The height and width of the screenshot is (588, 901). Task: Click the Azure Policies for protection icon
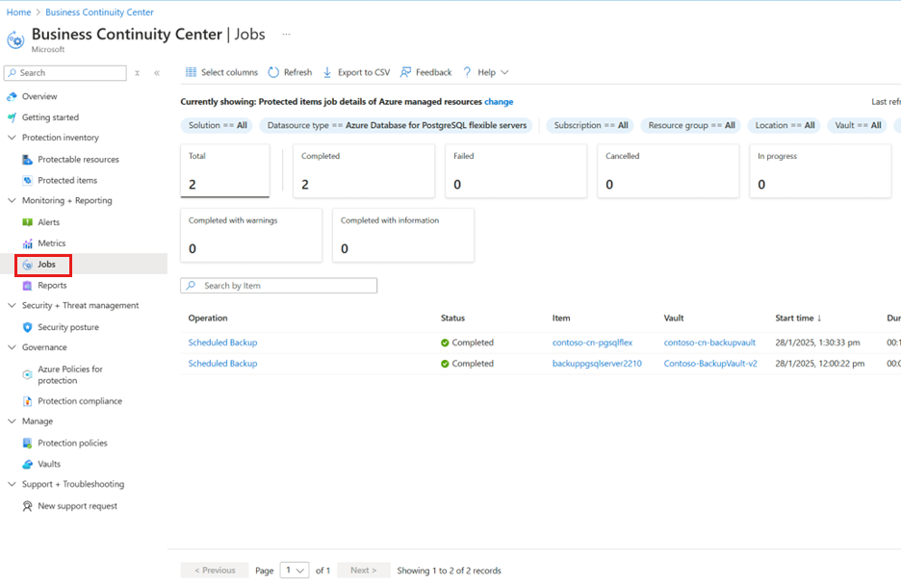28,374
